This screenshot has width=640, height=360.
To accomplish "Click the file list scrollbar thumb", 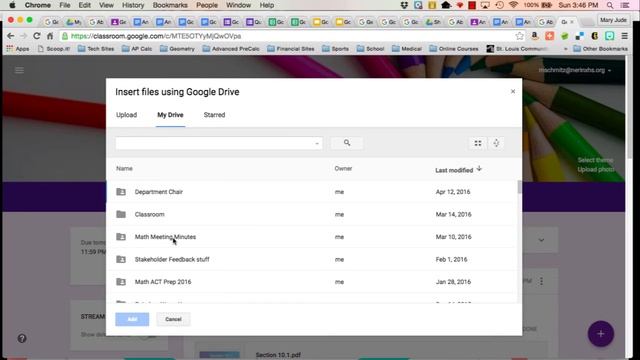I will pos(519,187).
